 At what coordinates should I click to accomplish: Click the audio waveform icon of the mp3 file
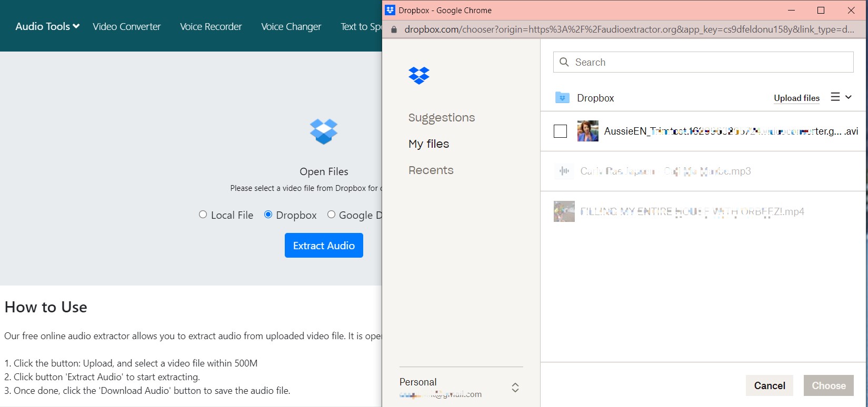(564, 171)
